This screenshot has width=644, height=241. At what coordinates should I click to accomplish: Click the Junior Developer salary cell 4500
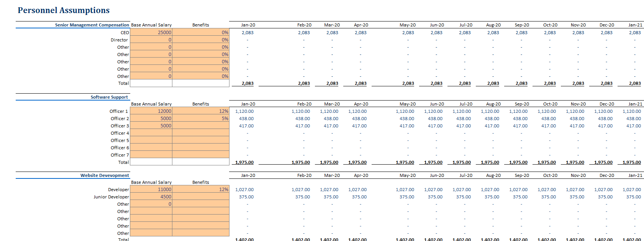(151, 197)
